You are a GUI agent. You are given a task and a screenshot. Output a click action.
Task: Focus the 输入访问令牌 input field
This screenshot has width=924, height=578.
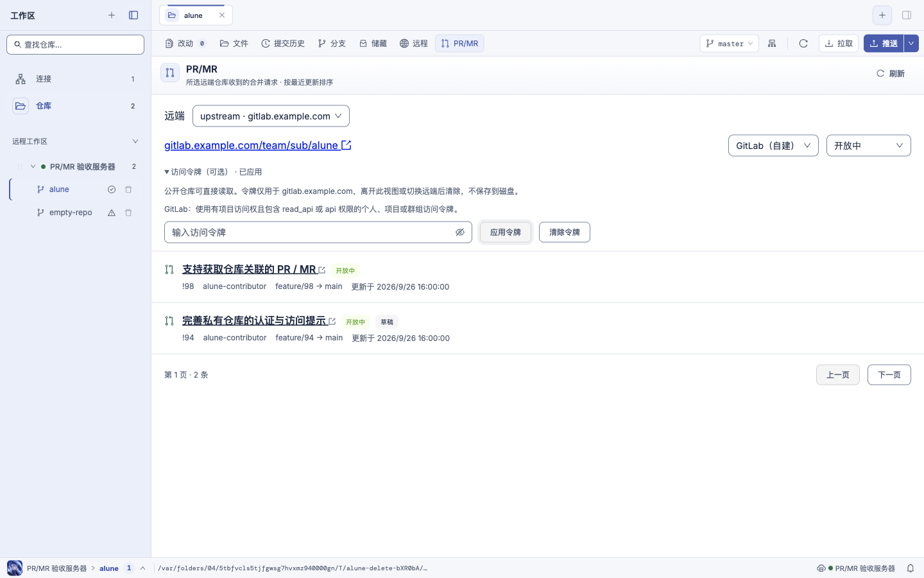pyautogui.click(x=318, y=232)
